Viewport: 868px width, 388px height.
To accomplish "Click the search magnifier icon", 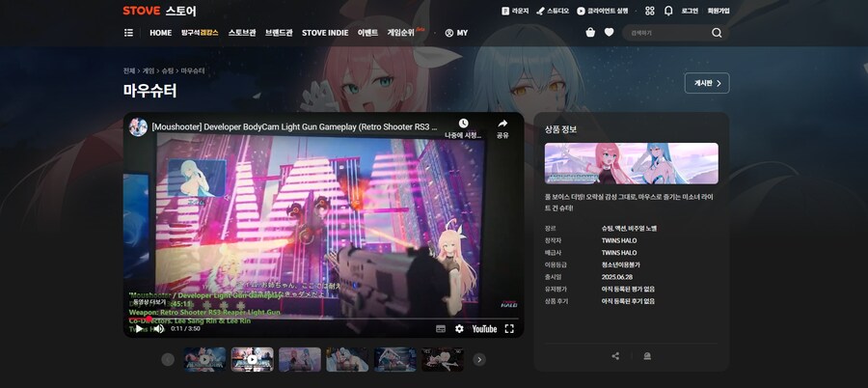I will [717, 33].
